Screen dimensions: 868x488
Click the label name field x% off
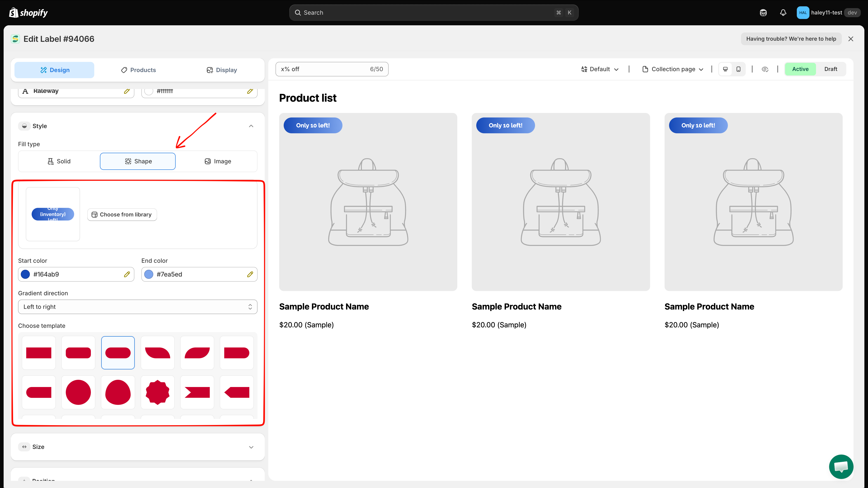[332, 69]
